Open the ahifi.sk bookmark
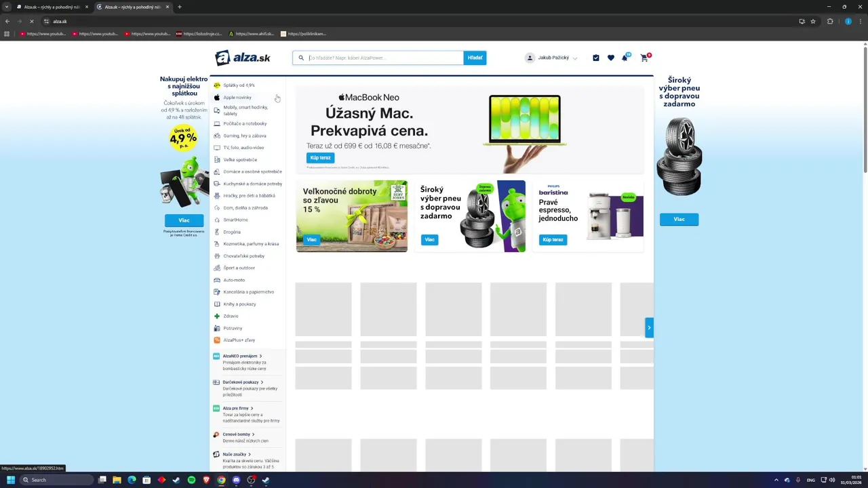868x488 pixels. [252, 33]
